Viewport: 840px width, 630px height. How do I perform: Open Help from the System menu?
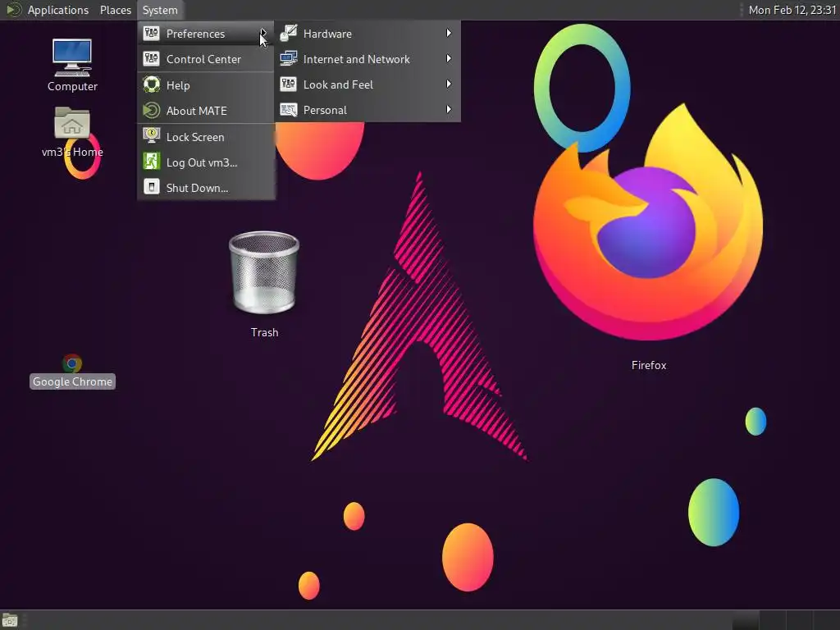click(x=206, y=85)
